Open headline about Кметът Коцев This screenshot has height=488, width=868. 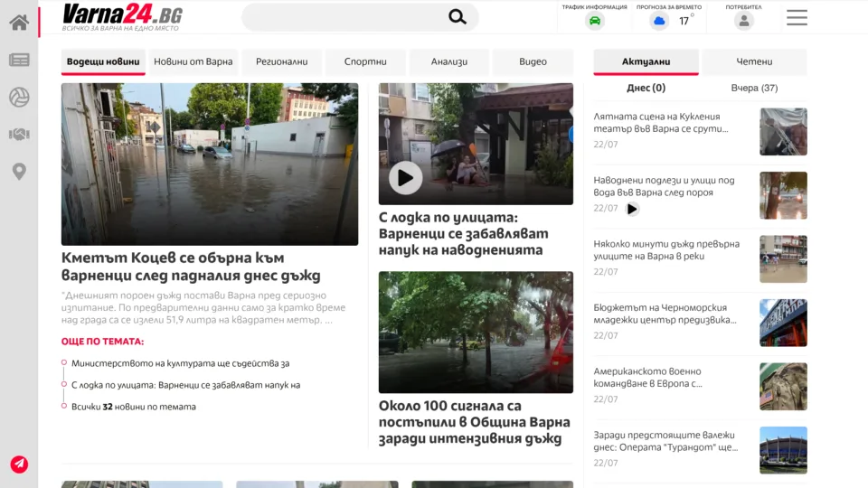click(191, 266)
